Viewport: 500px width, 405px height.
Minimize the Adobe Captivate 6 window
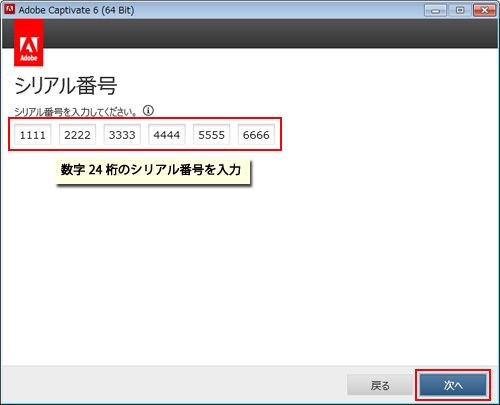pos(435,10)
